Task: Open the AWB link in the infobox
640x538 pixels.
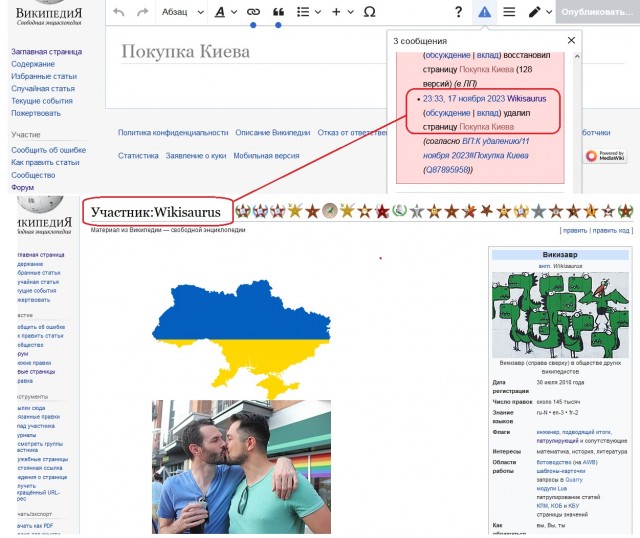Action: 589,462
